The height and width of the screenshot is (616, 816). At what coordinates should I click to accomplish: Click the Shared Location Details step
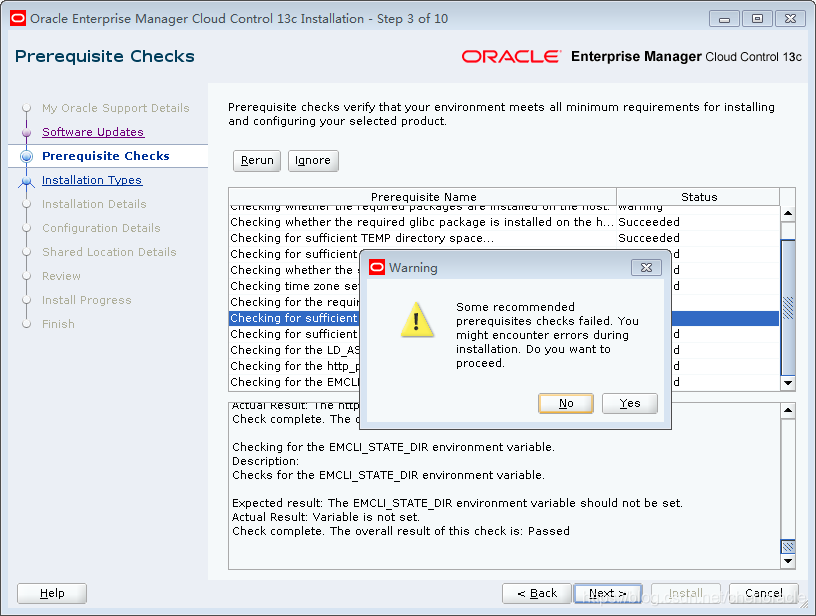pyautogui.click(x=109, y=252)
